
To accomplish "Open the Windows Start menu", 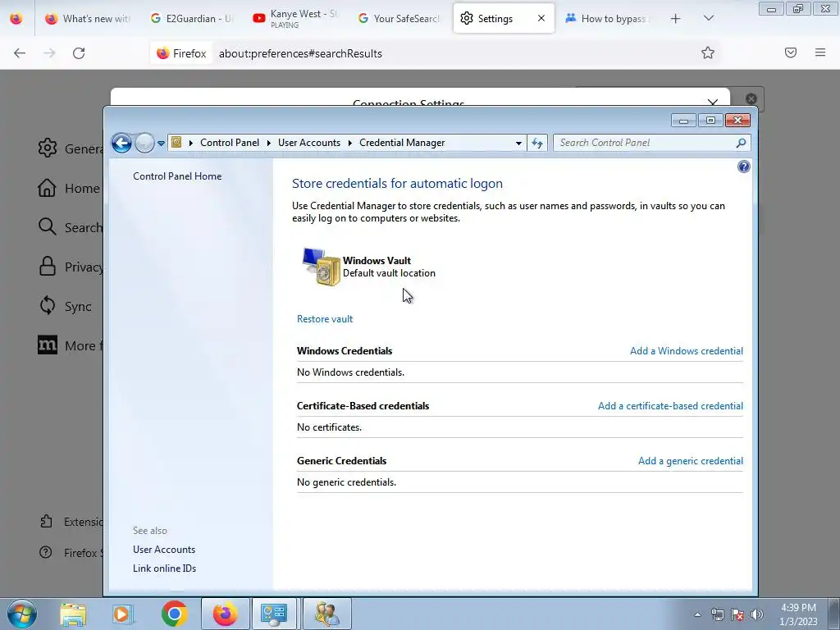I will [21, 614].
